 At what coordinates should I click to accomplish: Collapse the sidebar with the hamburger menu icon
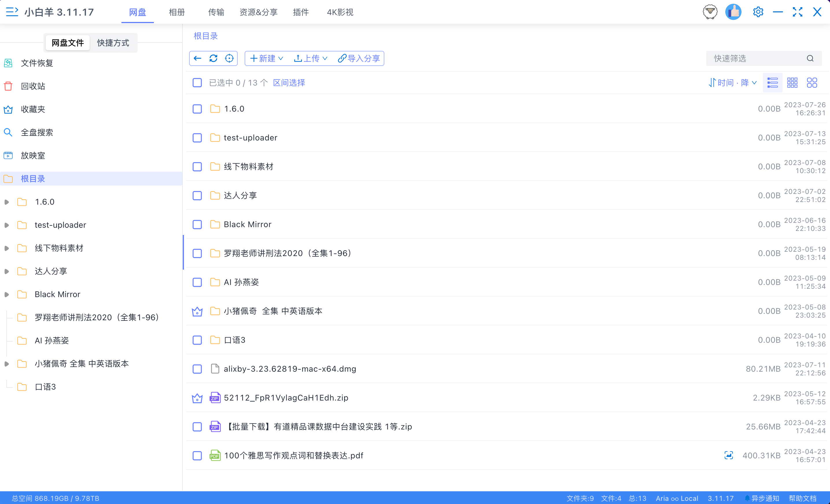coord(12,12)
